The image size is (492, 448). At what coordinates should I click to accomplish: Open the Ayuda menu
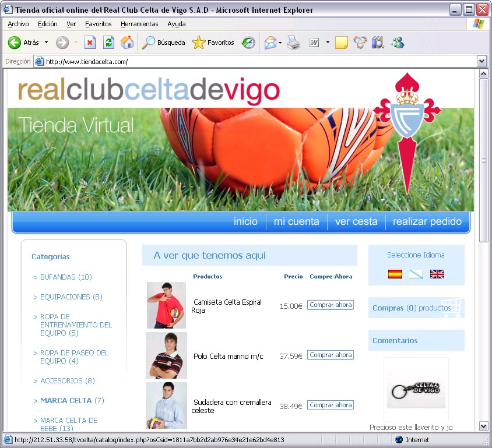(x=177, y=24)
